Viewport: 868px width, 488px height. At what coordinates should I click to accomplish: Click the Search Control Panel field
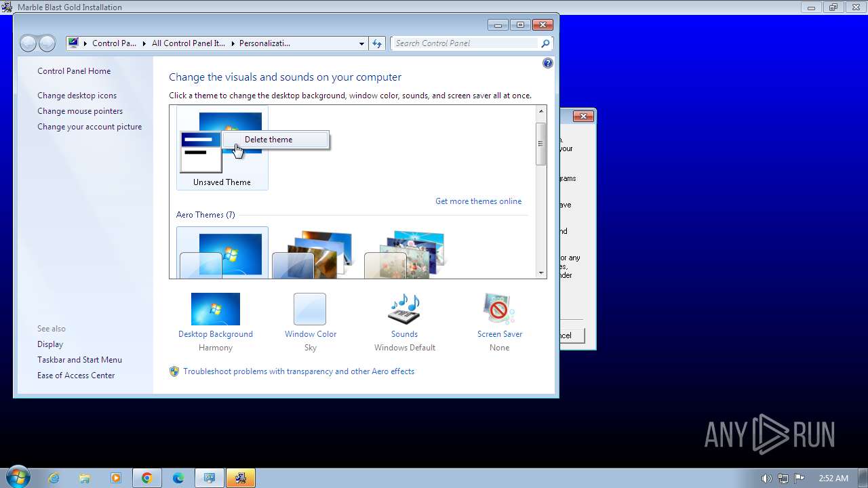[x=467, y=43]
